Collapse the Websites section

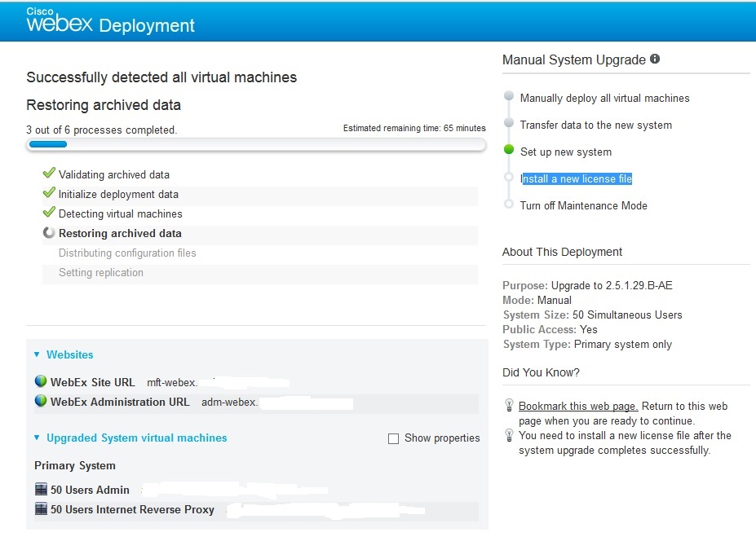37,354
